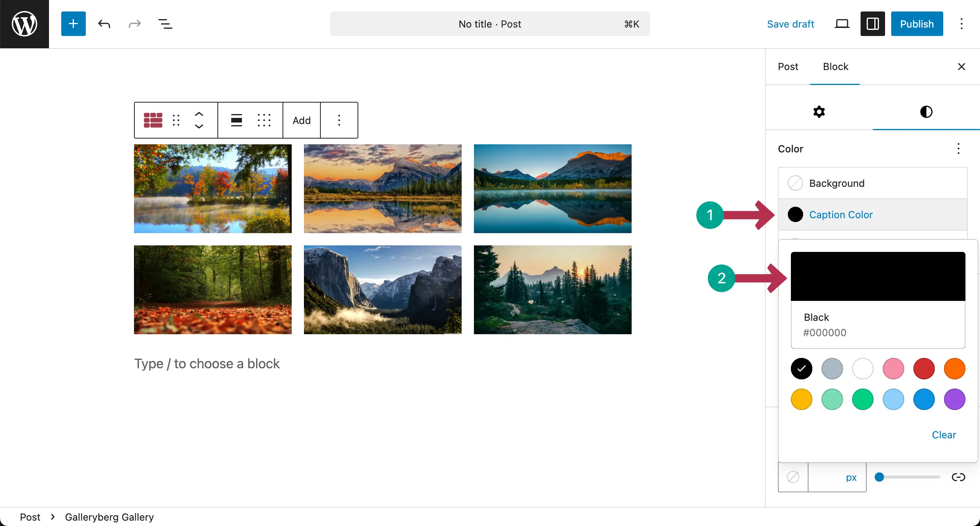Toggle the settings sidebar panel

872,24
